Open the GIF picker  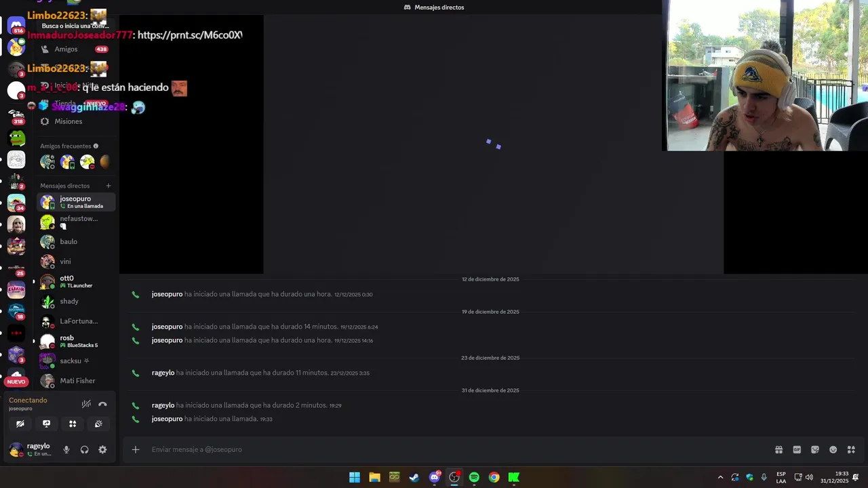tap(797, 449)
